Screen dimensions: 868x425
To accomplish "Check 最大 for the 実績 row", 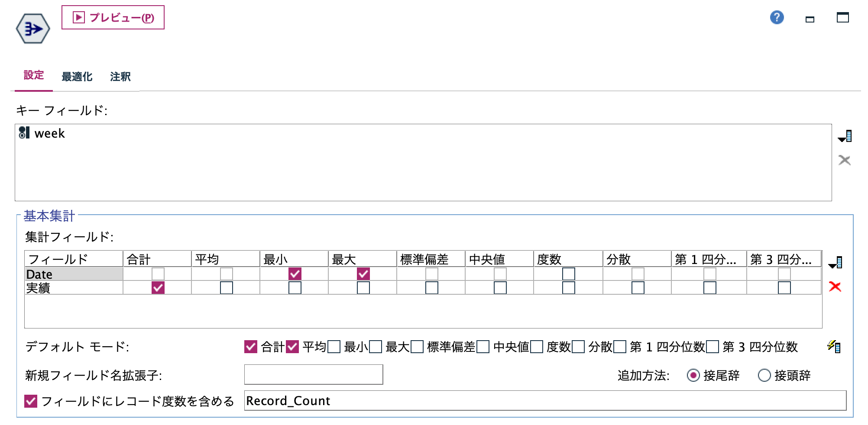I will tap(363, 288).
